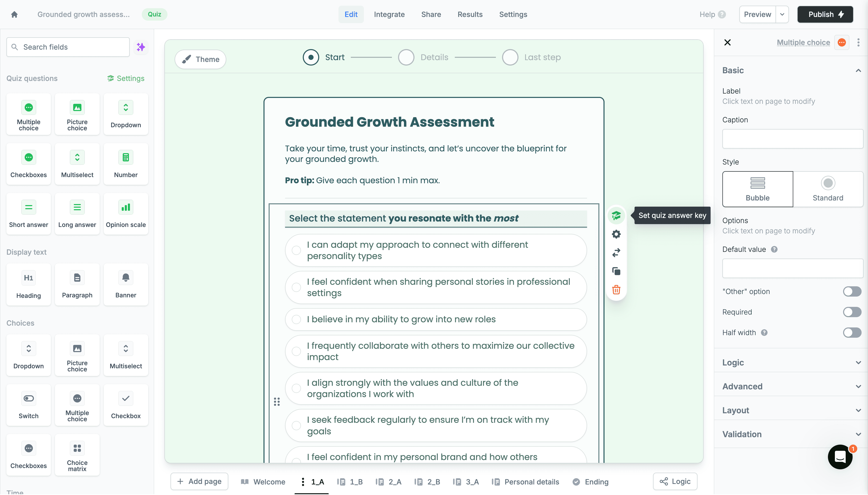
Task: Click the Publish button
Action: pyautogui.click(x=825, y=14)
